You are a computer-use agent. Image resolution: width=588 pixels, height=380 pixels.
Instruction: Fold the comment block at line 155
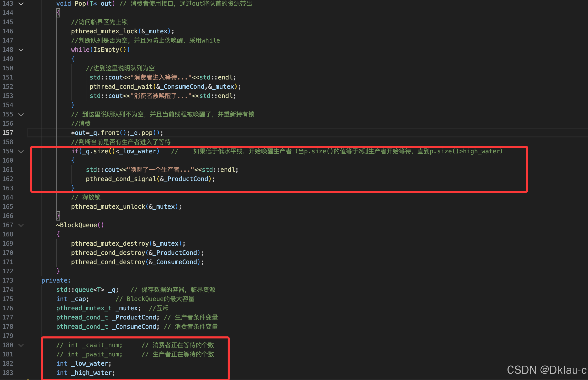[x=21, y=114]
